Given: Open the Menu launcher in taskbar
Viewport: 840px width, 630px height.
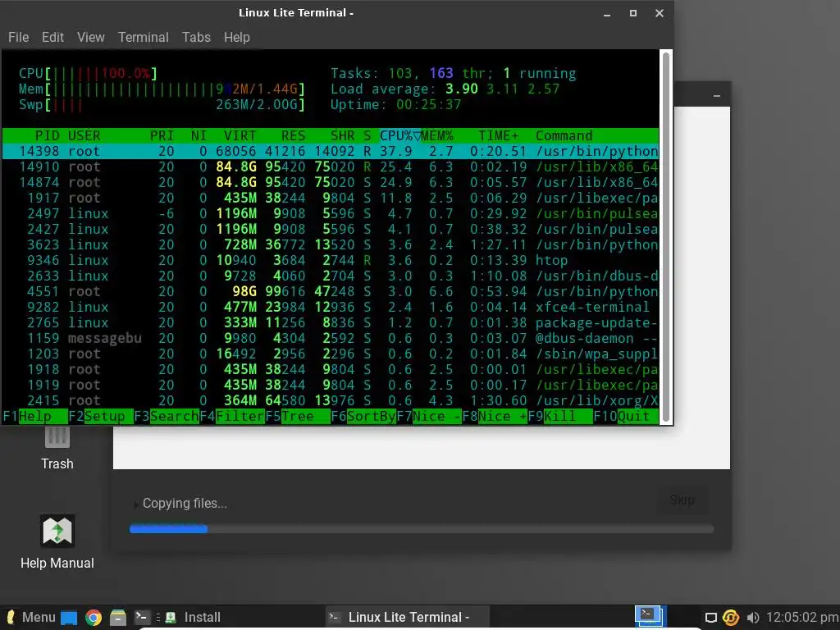Looking at the screenshot, I should [30, 617].
